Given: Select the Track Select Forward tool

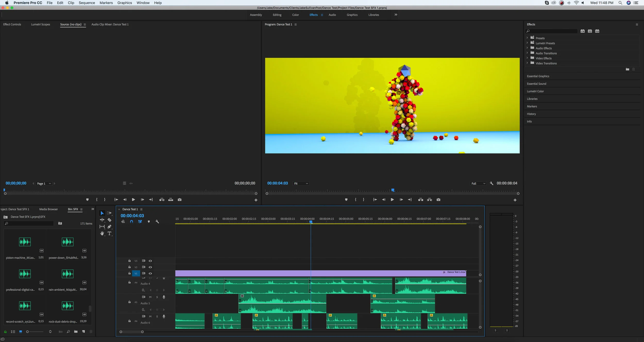Looking at the screenshot, I should 109,213.
